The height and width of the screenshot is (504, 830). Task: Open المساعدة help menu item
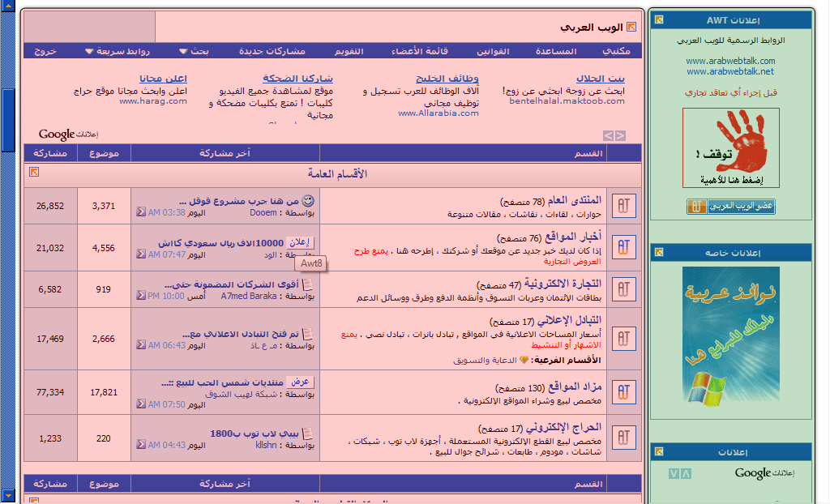556,51
